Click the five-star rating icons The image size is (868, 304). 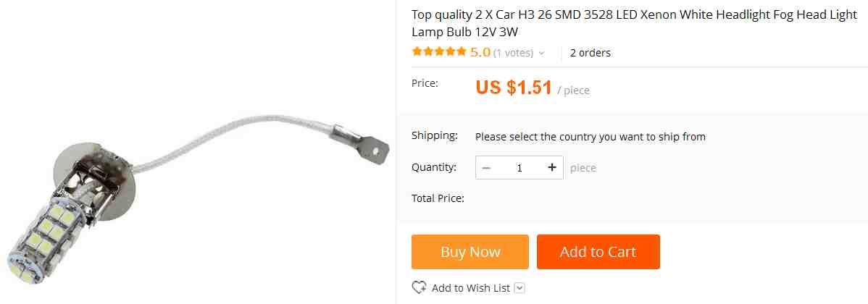(x=439, y=53)
